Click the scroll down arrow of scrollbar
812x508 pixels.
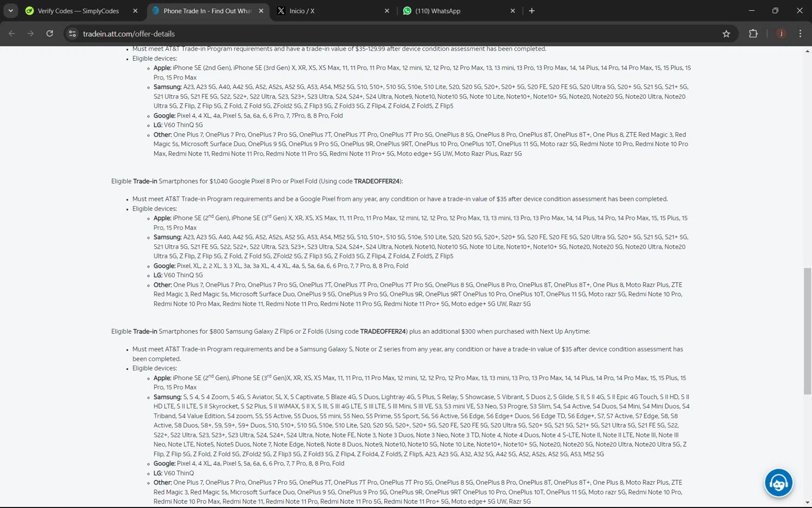(x=807, y=503)
